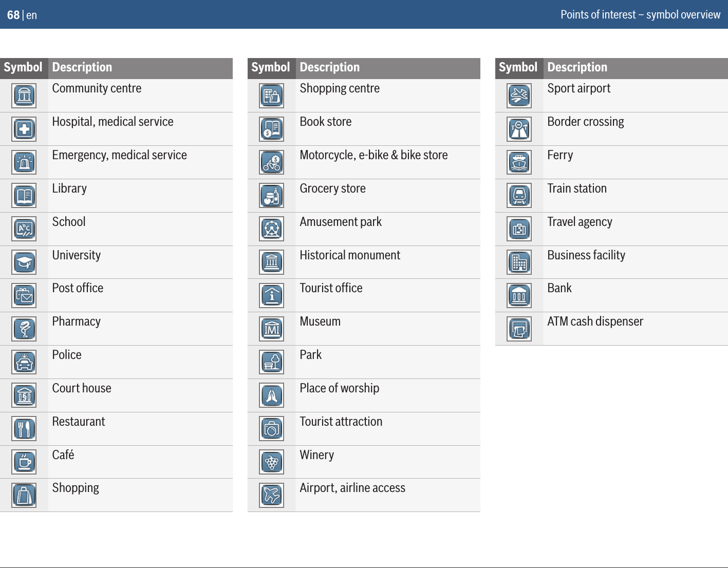
Task: Click the Tourist attraction description text
Action: tap(341, 422)
